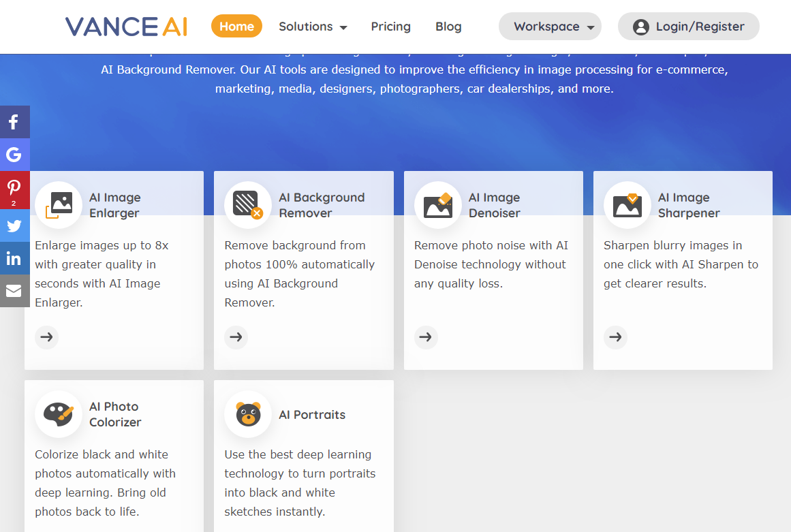Click 'Colorize black and white photos' description
This screenshot has width=791, height=532.
[x=106, y=483]
